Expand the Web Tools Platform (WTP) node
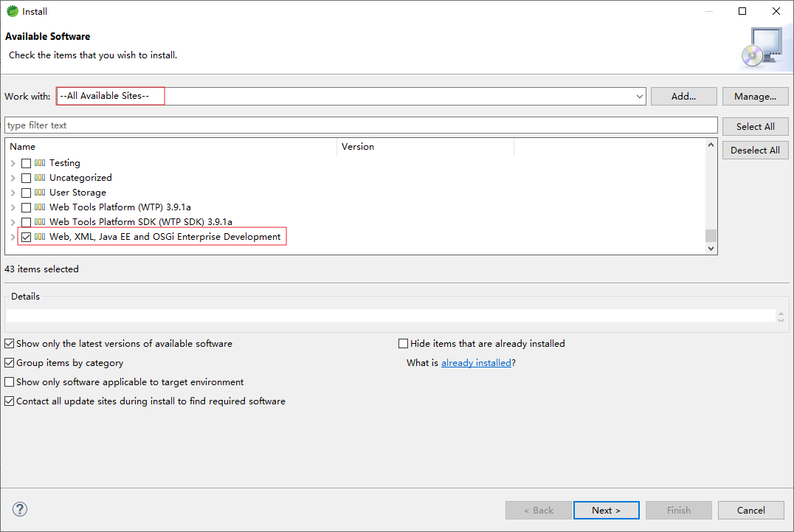The image size is (794, 532). pos(13,207)
